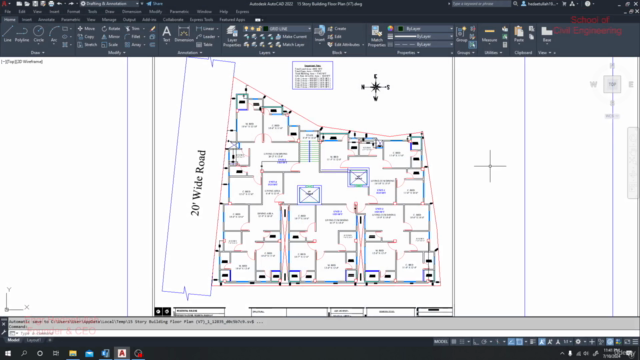
Task: Click the Move tool in Modify panel
Action: 86,29
